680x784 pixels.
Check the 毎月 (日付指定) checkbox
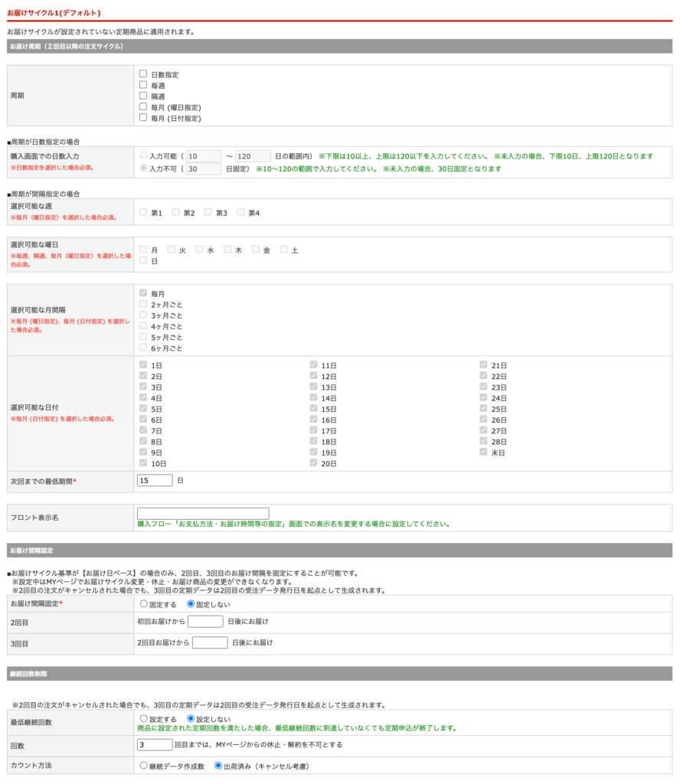tap(143, 118)
